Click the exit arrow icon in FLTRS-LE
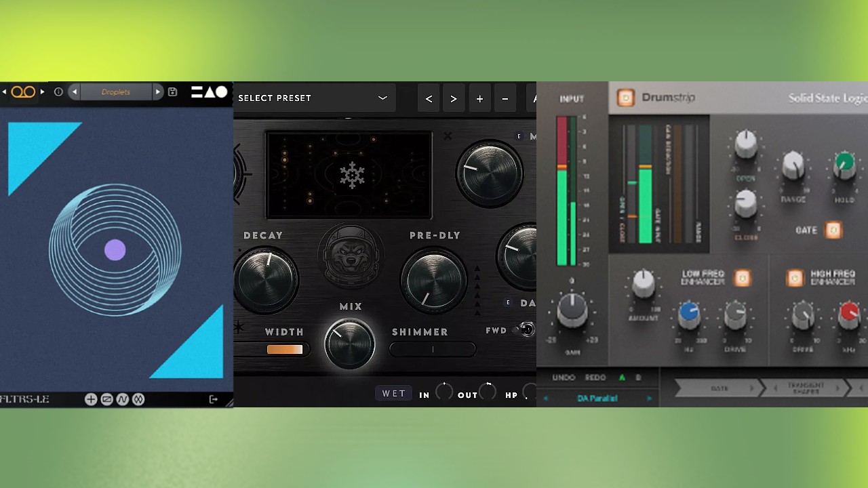Image resolution: width=868 pixels, height=488 pixels. pos(213,399)
